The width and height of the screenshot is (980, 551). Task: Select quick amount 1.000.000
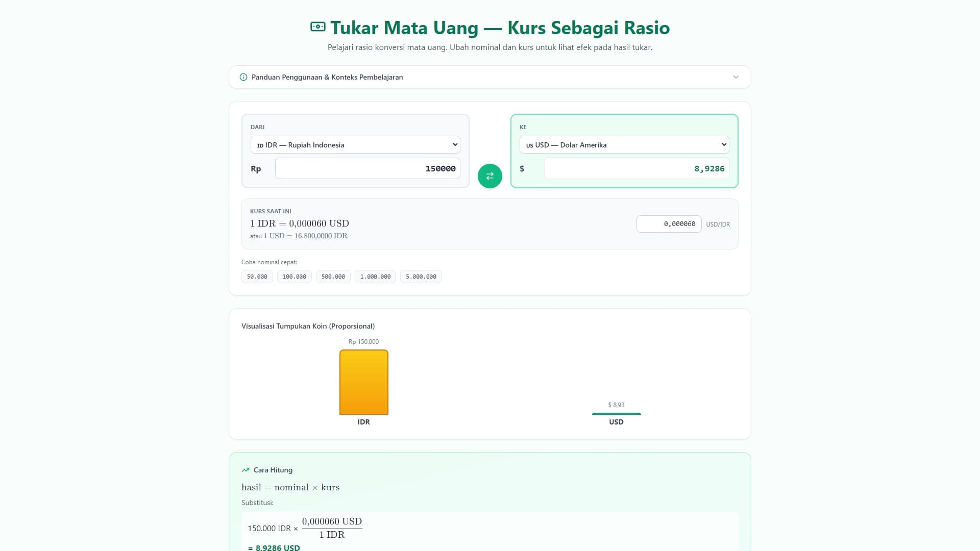point(375,277)
